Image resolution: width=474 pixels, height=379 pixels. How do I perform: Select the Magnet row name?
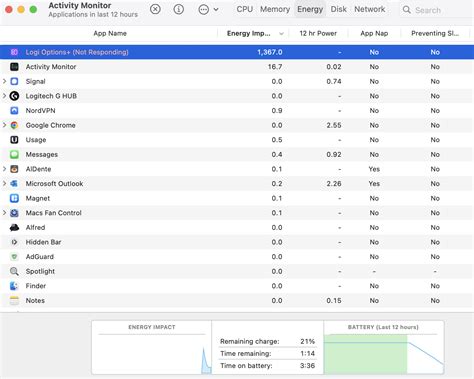(x=38, y=198)
